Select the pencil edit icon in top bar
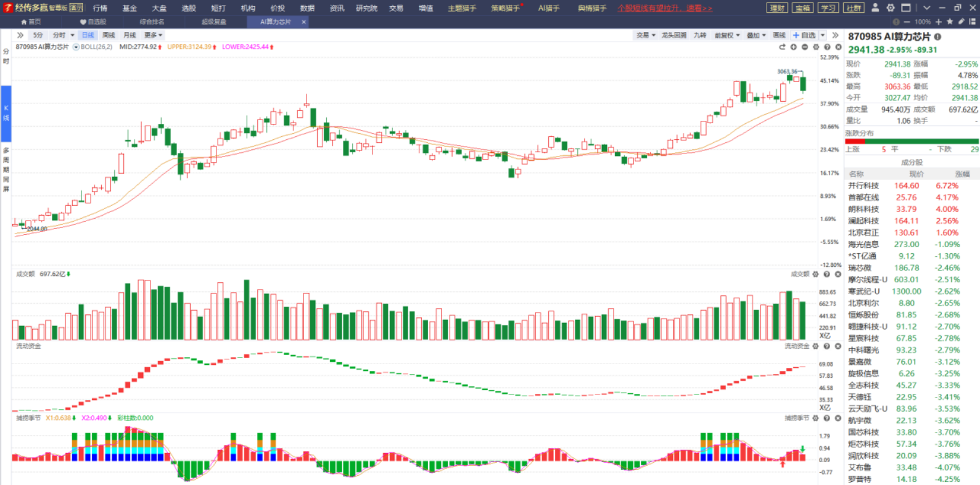Screen dimensions: 980x485 (x=961, y=22)
